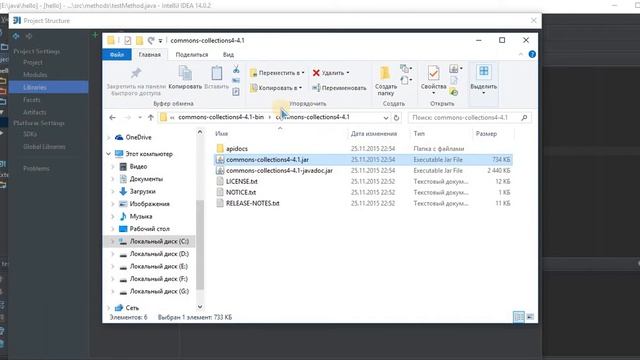
Task: Expand the Network tree node
Action: (x=109, y=308)
